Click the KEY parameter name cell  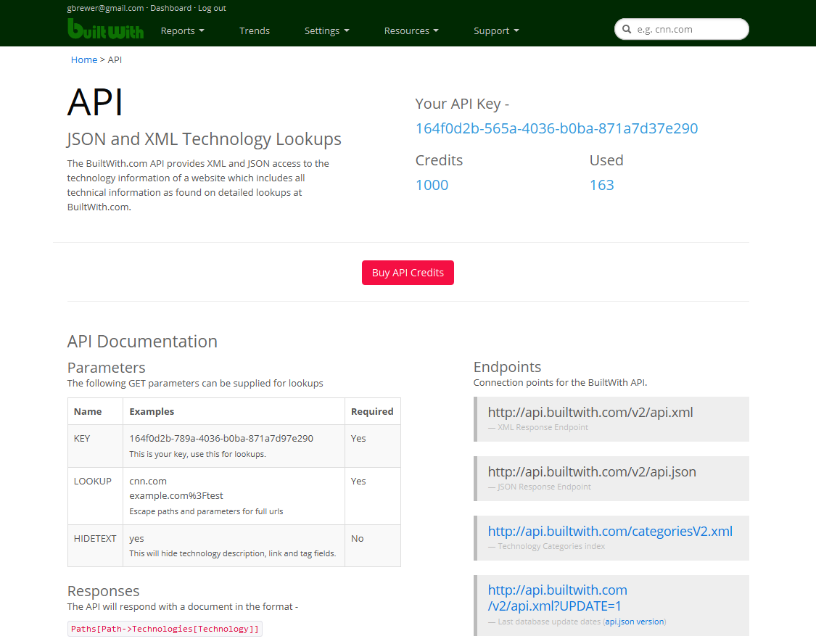(95, 446)
